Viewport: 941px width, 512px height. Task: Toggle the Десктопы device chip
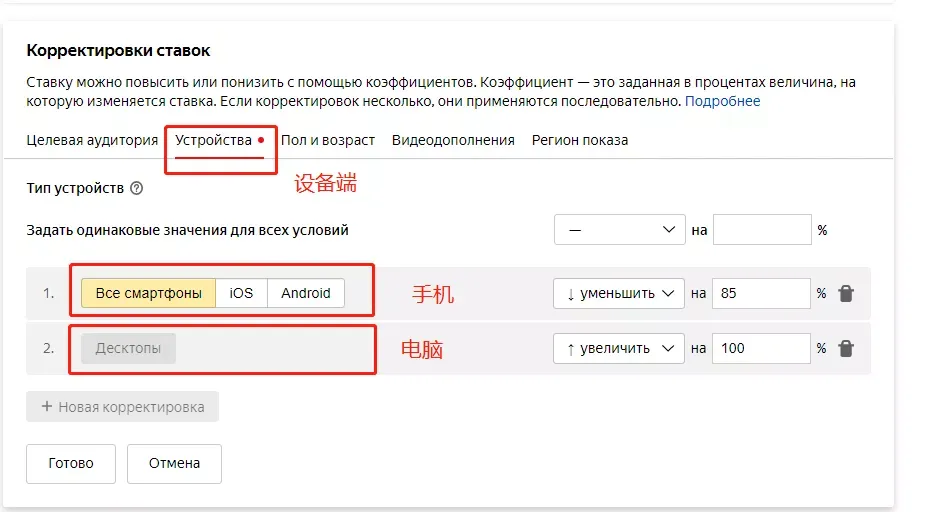click(128, 348)
